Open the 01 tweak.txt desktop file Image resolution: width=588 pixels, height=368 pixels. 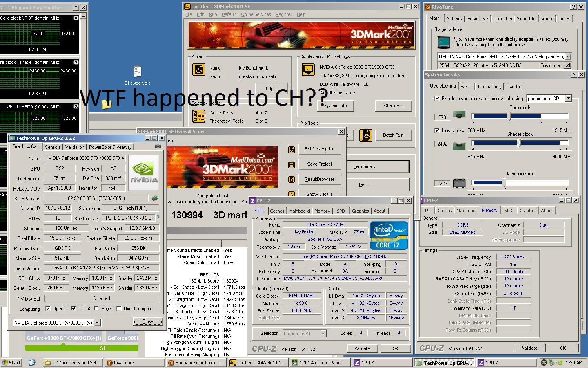[x=137, y=76]
